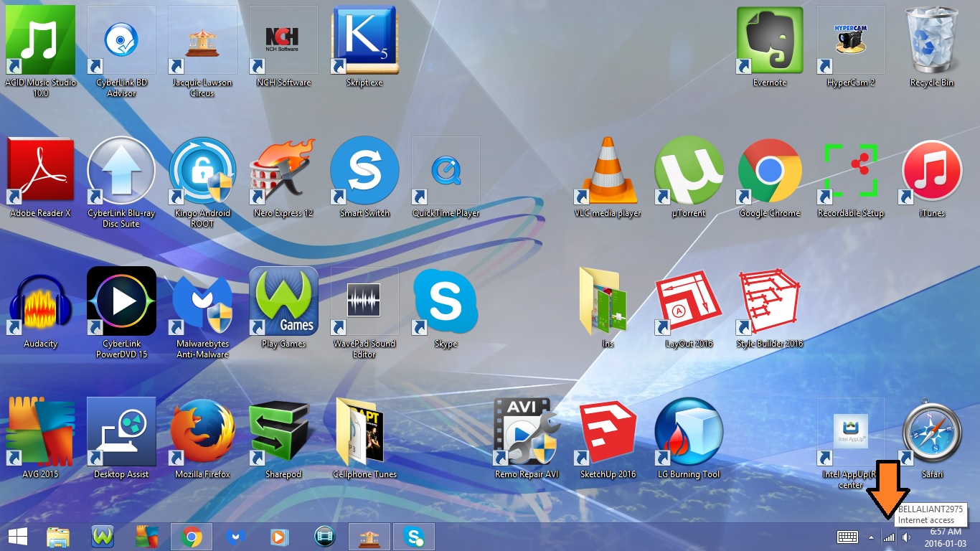Select the Nero Express 12 icon
980x551 pixels.
pos(283,171)
